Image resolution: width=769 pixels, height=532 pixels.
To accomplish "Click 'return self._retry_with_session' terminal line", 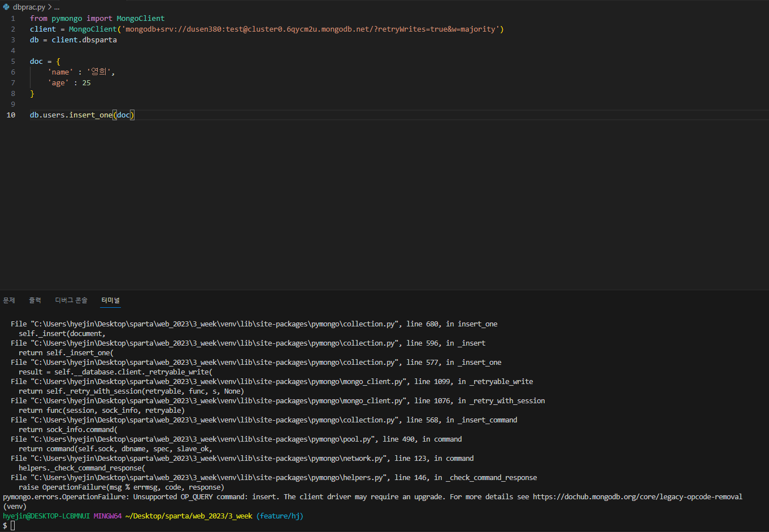I will click(x=131, y=391).
